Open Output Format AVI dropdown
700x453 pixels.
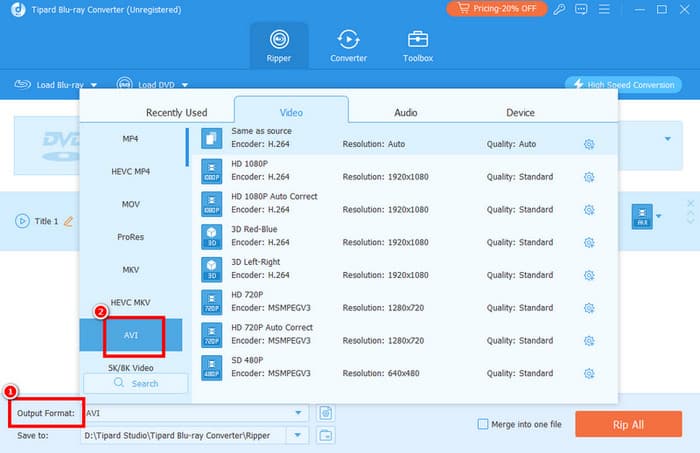[x=298, y=413]
